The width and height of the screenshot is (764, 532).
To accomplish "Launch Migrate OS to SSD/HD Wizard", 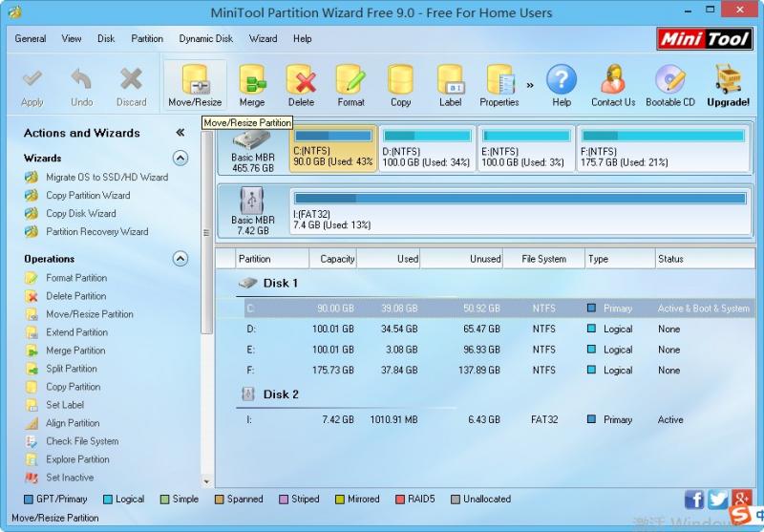I will click(x=96, y=178).
